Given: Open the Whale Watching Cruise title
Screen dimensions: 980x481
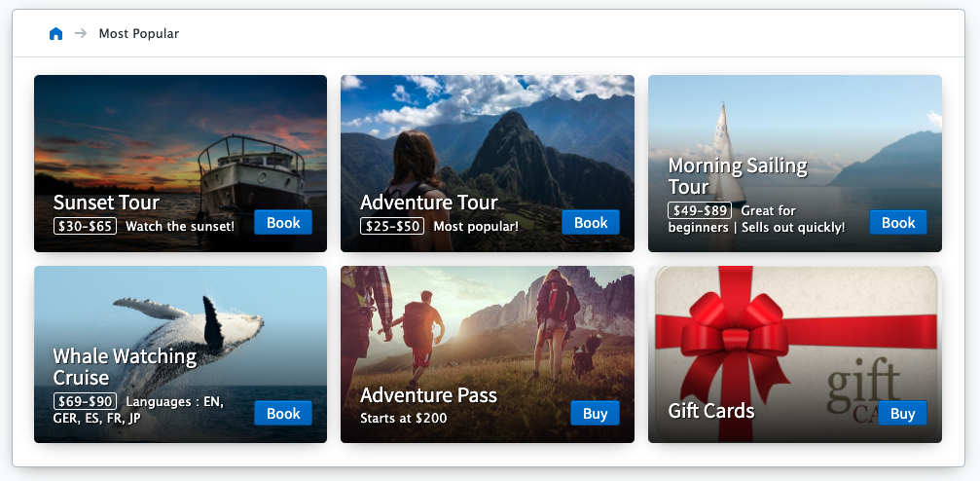Looking at the screenshot, I should coord(125,366).
